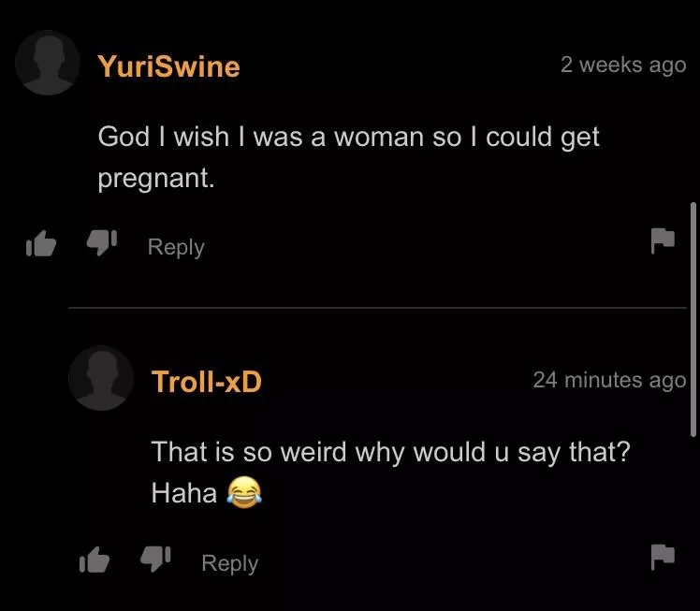Click the thumbs up on Troll-xD's reply
700x611 pixels.
[95, 560]
